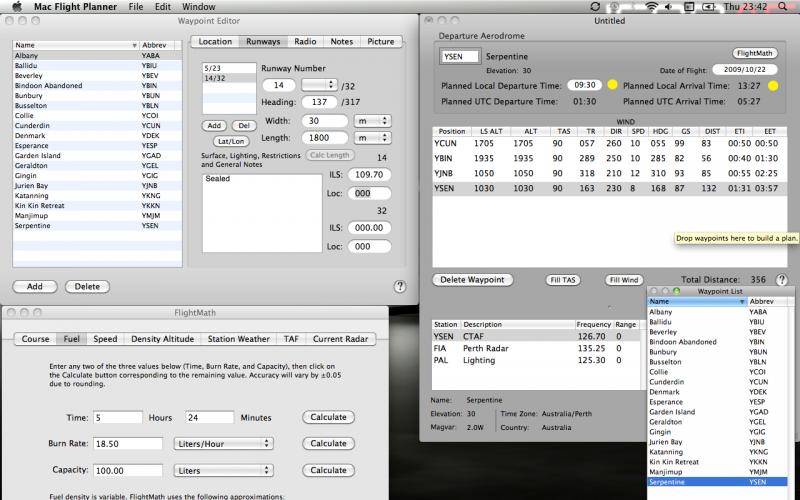Click the runway Add button
The image size is (800, 500).
coord(214,126)
